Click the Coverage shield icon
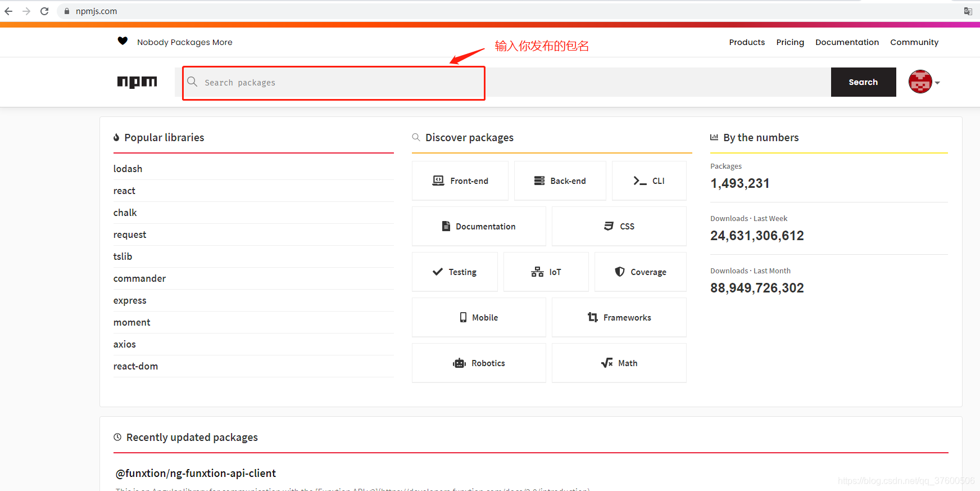This screenshot has width=980, height=491. pos(620,272)
